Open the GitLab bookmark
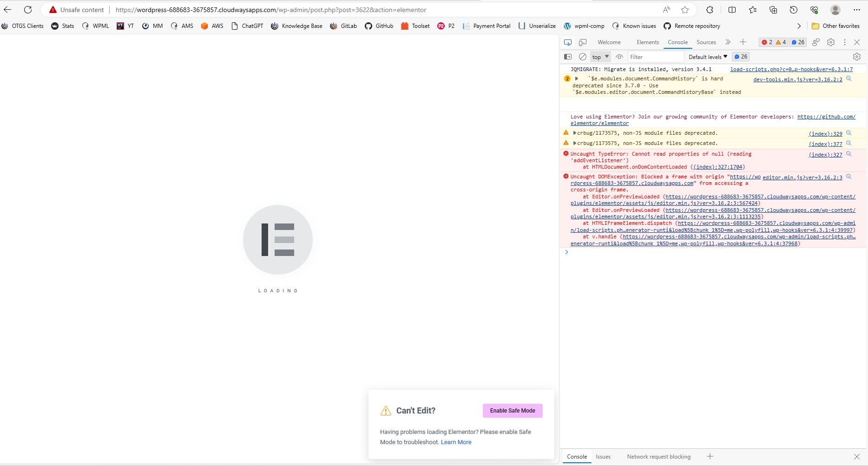The height and width of the screenshot is (466, 868). [343, 26]
